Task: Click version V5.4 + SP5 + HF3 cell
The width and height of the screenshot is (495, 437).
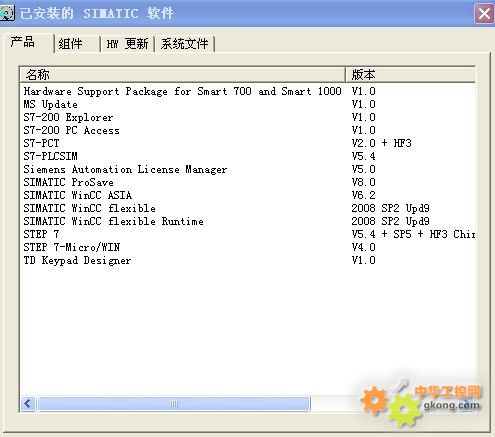Action: pos(413,234)
